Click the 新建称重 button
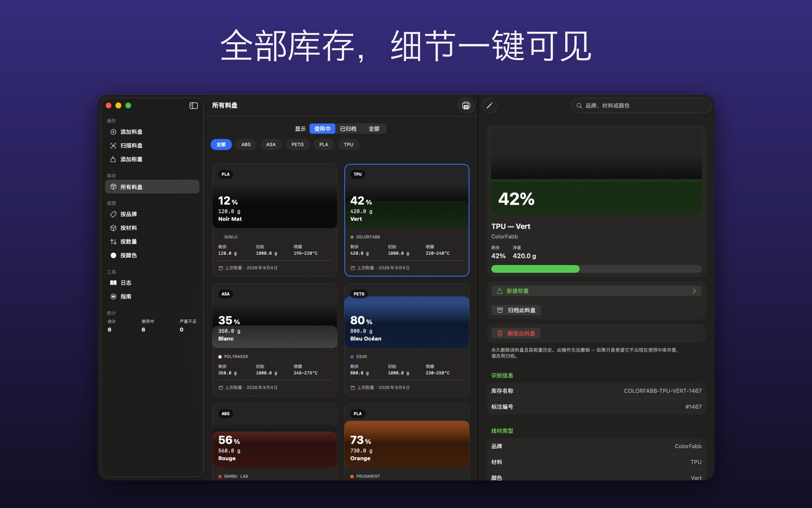Viewport: 812px width, 508px height. pyautogui.click(x=596, y=291)
